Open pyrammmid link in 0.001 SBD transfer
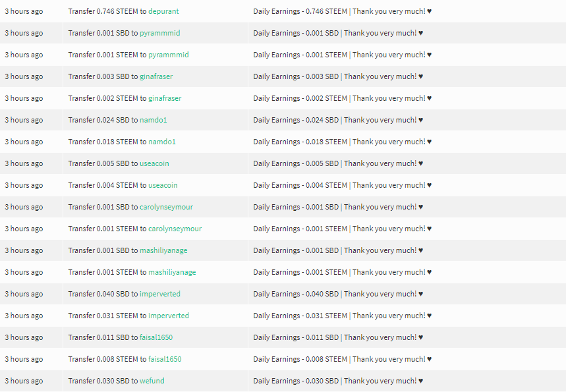Image resolution: width=566 pixels, height=392 pixels. [160, 33]
